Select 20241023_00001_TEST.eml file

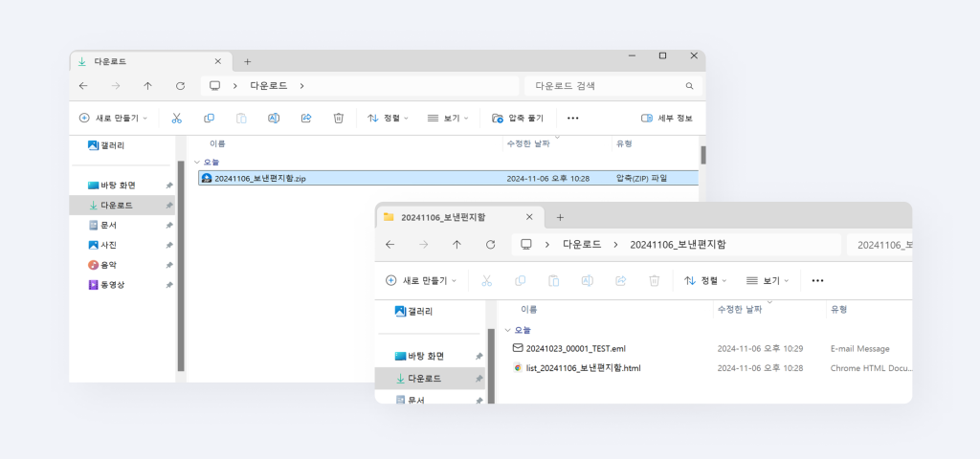pos(575,348)
